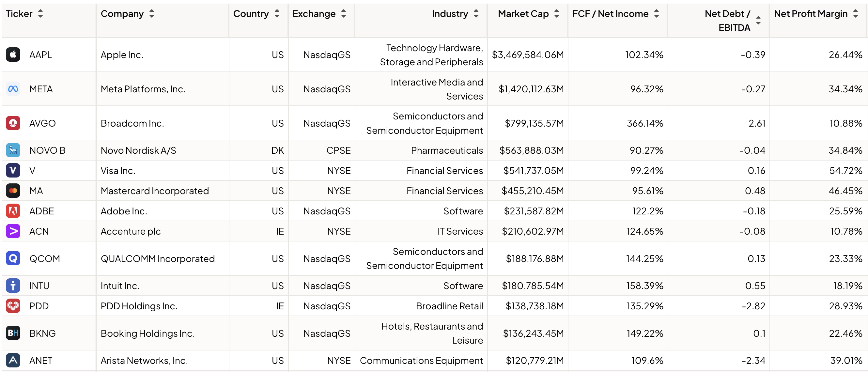Select company name Broadcom Inc.

click(x=132, y=123)
